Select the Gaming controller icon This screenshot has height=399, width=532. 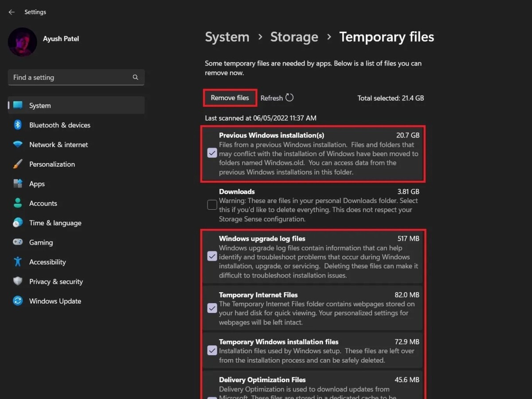click(x=18, y=242)
